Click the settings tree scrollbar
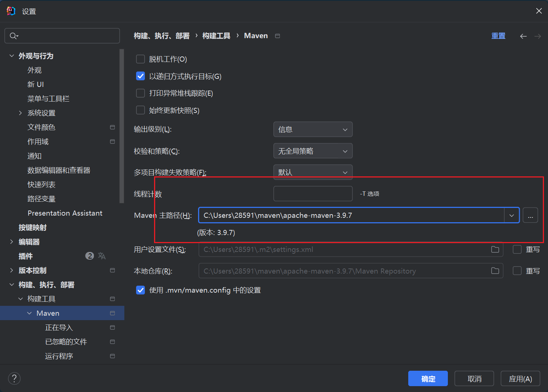 pos(122,126)
